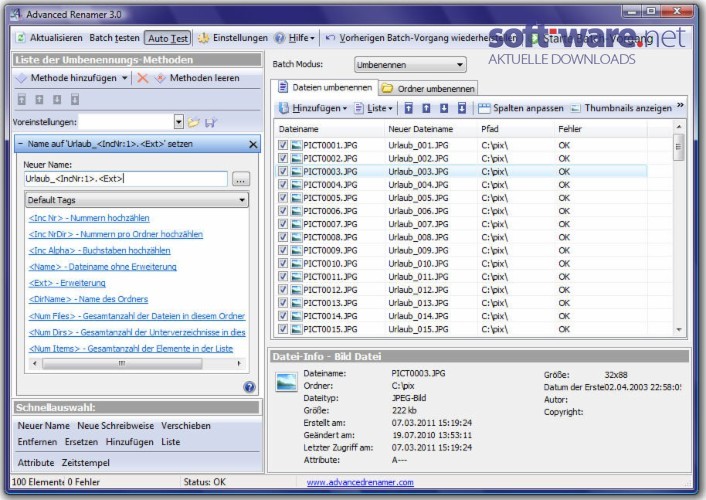The height and width of the screenshot is (500, 706).
Task: Move method down in method list
Action: (57, 100)
